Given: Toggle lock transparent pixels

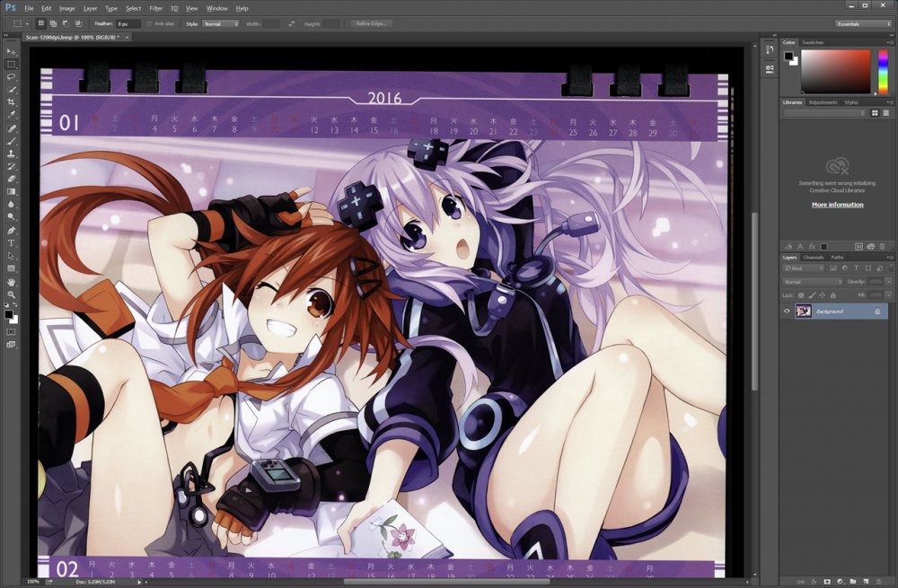Looking at the screenshot, I should (801, 295).
